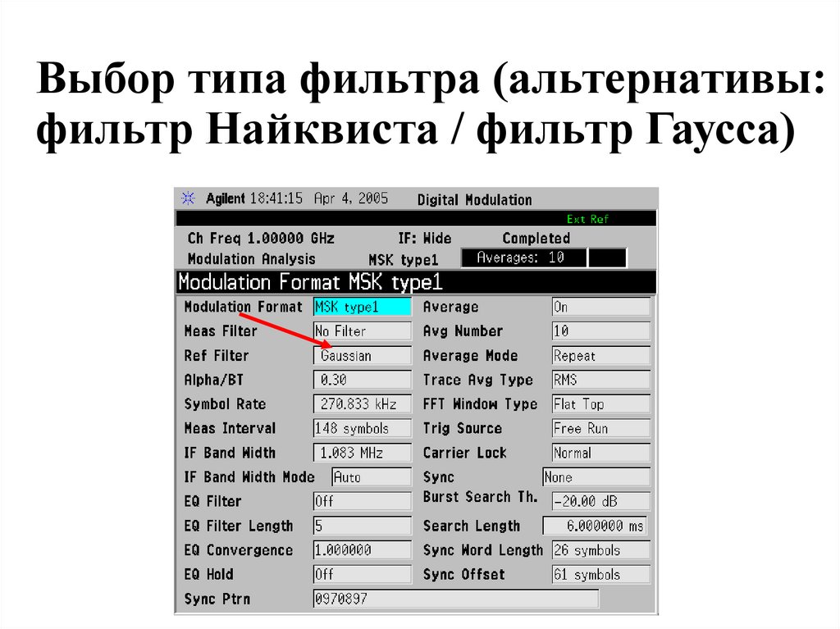Select the FFT Window Type field Flat Top
Image resolution: width=840 pixels, height=629 pixels.
pyautogui.click(x=601, y=404)
